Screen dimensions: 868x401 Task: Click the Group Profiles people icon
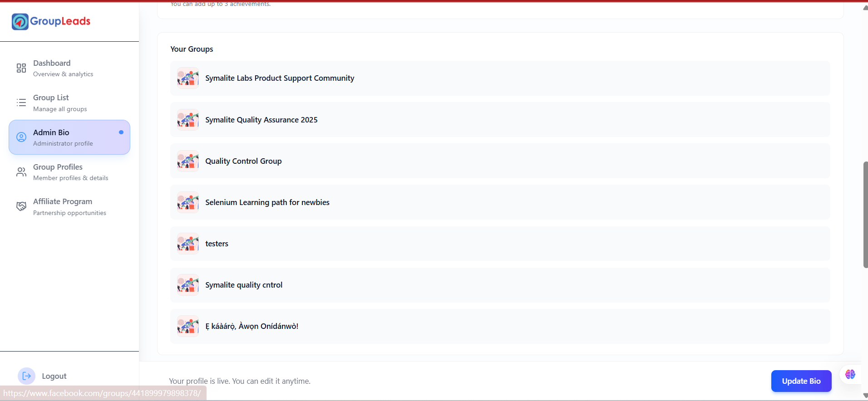click(21, 172)
